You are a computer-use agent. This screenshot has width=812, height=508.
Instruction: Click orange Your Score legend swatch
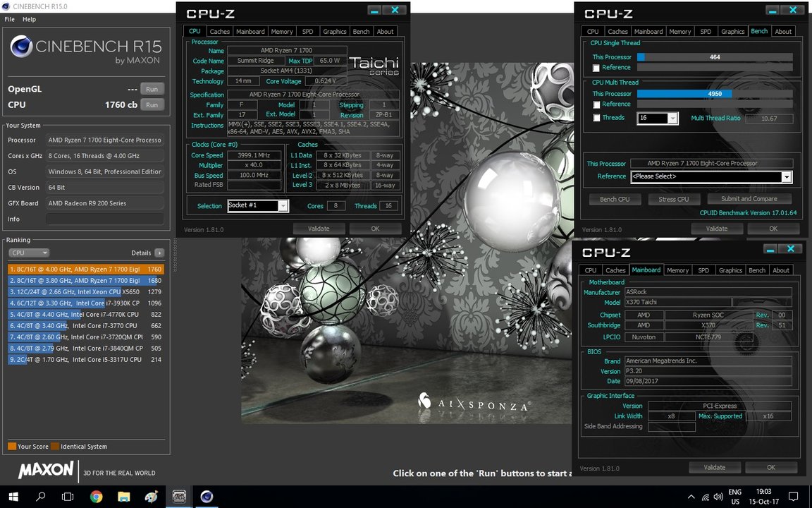pos(12,447)
